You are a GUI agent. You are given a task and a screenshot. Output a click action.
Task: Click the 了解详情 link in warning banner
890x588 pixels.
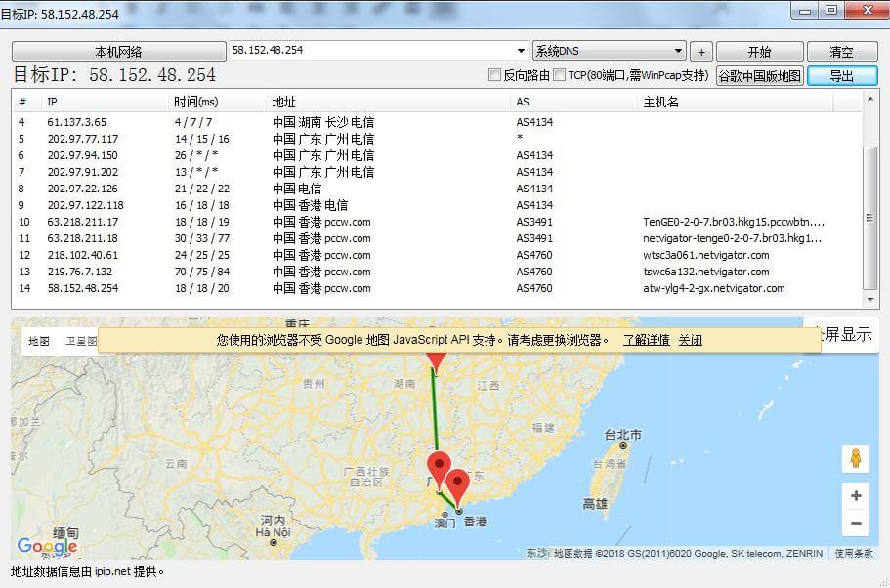[646, 340]
